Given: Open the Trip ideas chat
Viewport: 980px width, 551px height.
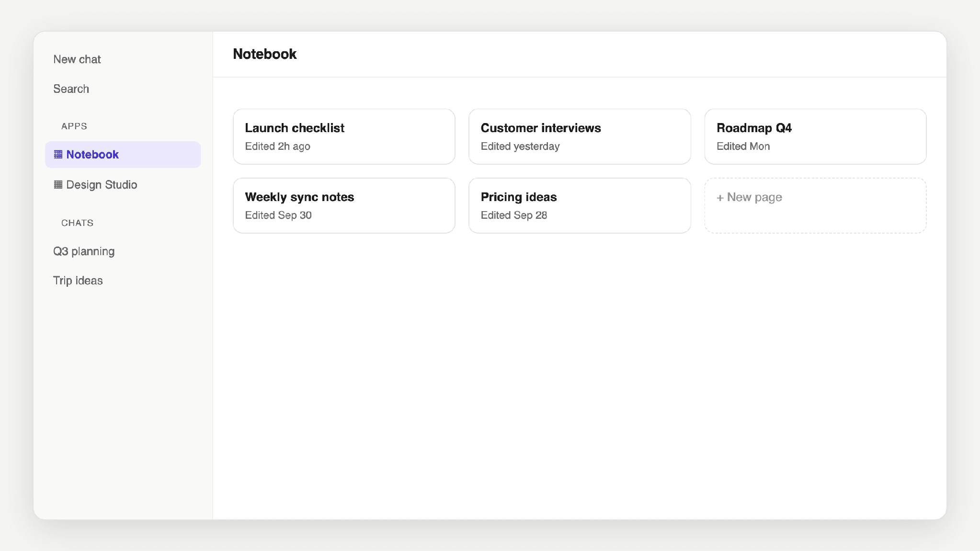Looking at the screenshot, I should 78,281.
